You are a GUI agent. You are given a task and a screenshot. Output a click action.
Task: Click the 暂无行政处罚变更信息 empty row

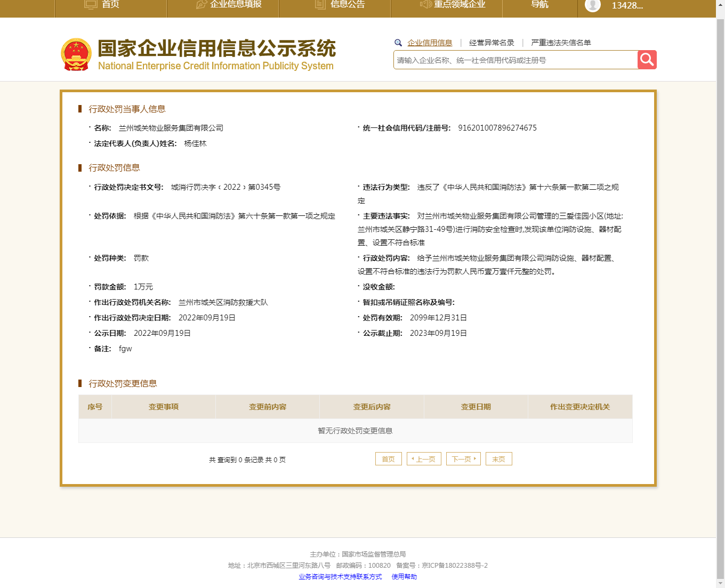coord(356,431)
